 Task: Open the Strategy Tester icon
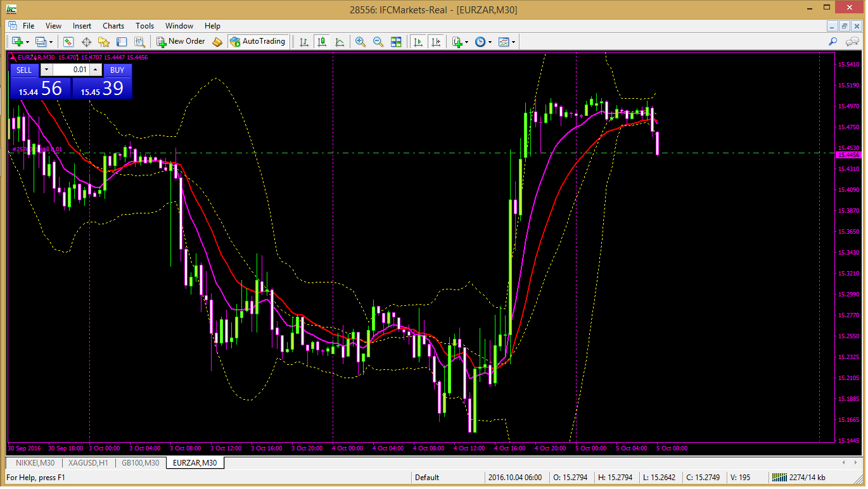(139, 42)
